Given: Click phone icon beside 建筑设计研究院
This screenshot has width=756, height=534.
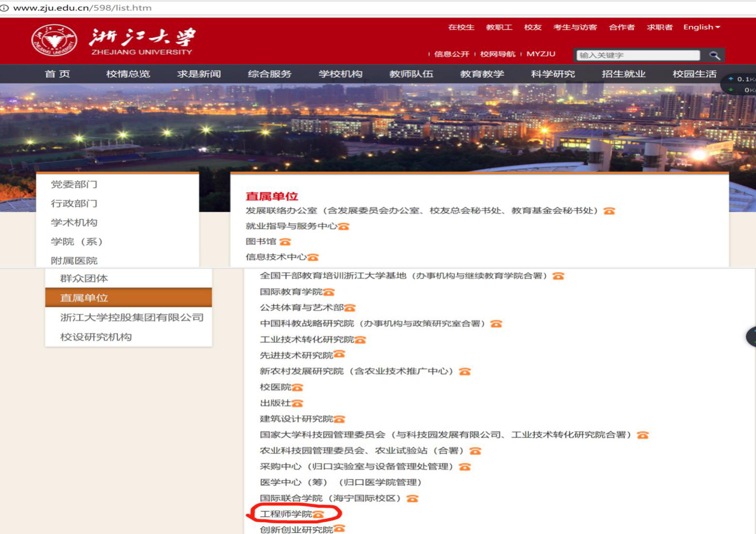Looking at the screenshot, I should click(339, 419).
